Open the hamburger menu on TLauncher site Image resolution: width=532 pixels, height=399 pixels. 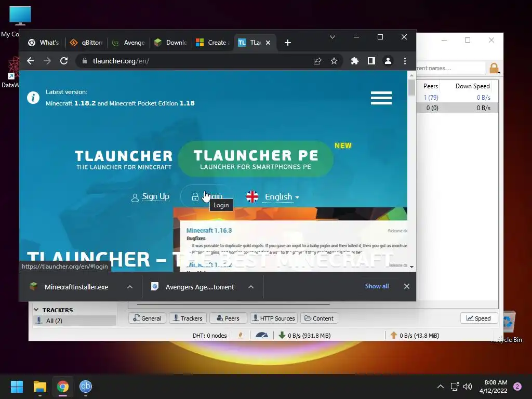pos(381,98)
